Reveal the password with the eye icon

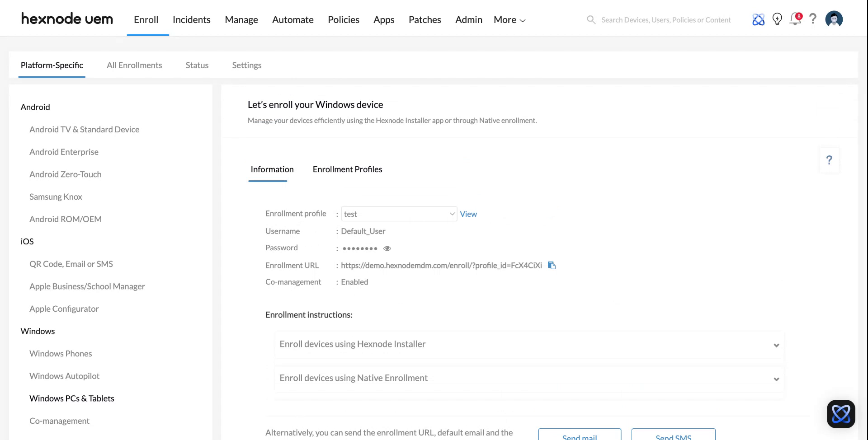(387, 248)
